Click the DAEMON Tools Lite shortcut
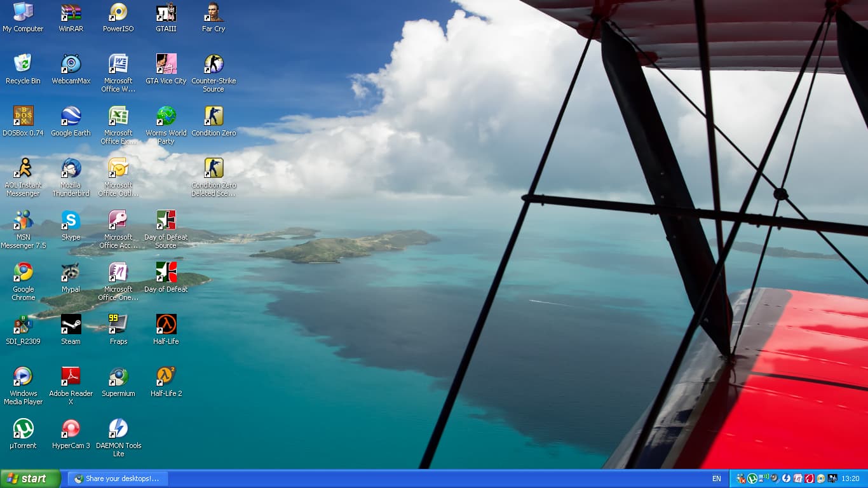The height and width of the screenshot is (488, 868). pos(118,429)
